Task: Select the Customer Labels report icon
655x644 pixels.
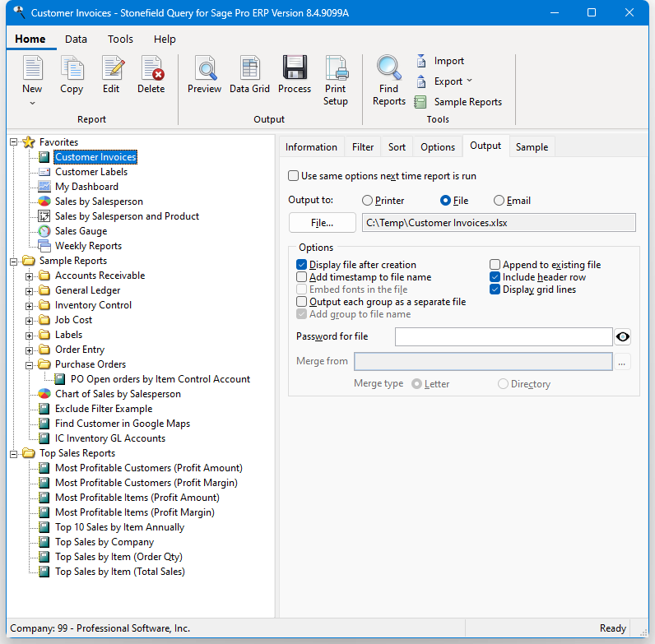Action: tap(44, 172)
